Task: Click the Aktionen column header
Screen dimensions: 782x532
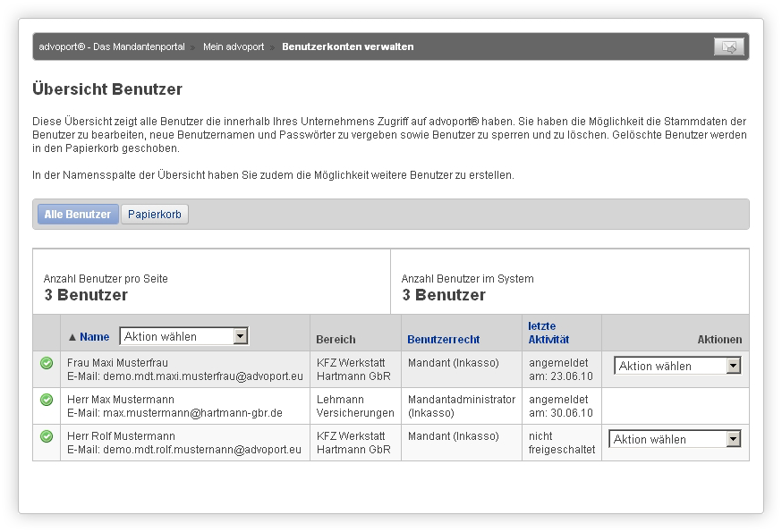Action: [719, 340]
